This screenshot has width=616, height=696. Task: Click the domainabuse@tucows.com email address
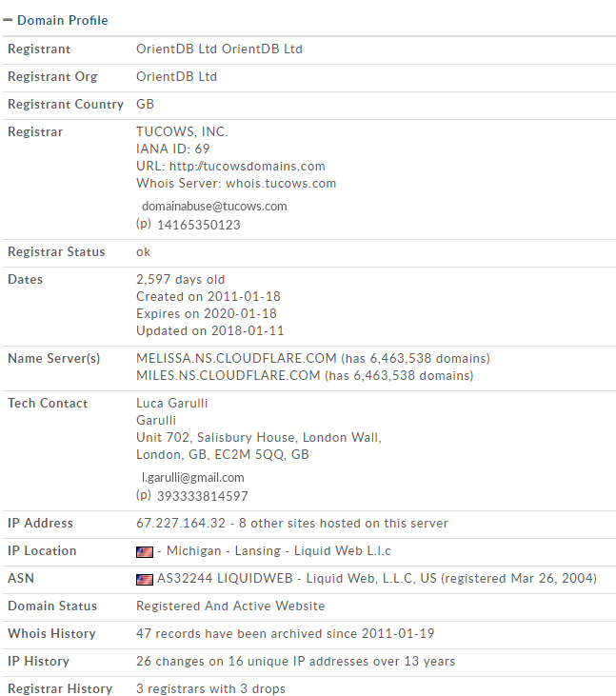pos(214,206)
